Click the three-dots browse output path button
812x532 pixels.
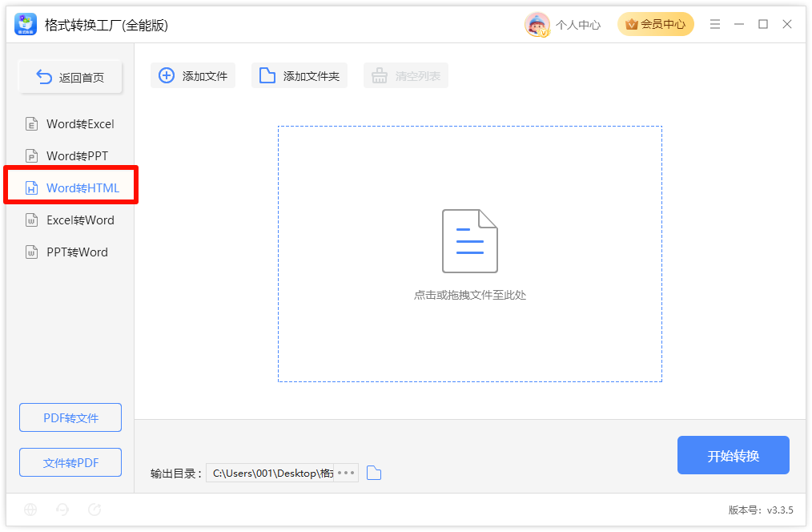tap(346, 473)
